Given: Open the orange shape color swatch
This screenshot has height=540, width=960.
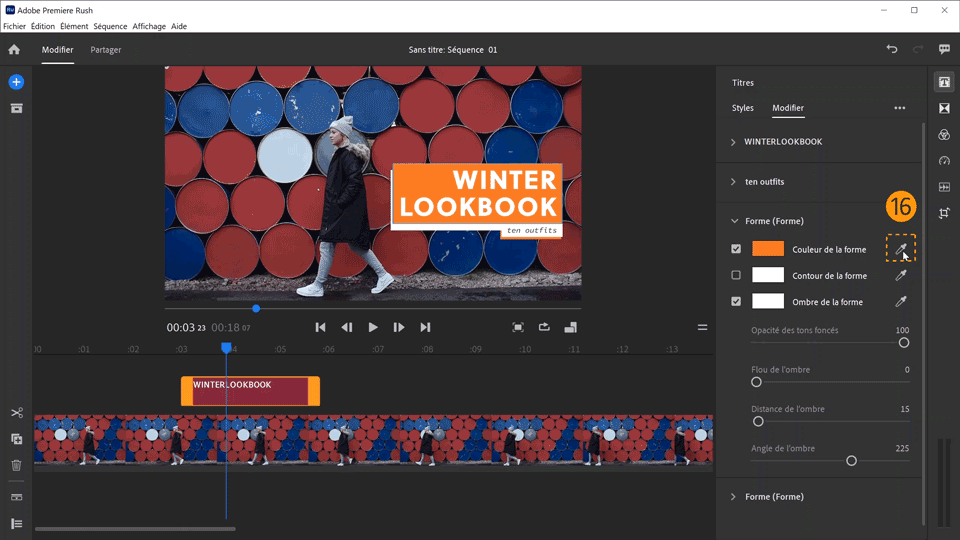Looking at the screenshot, I should click(768, 249).
